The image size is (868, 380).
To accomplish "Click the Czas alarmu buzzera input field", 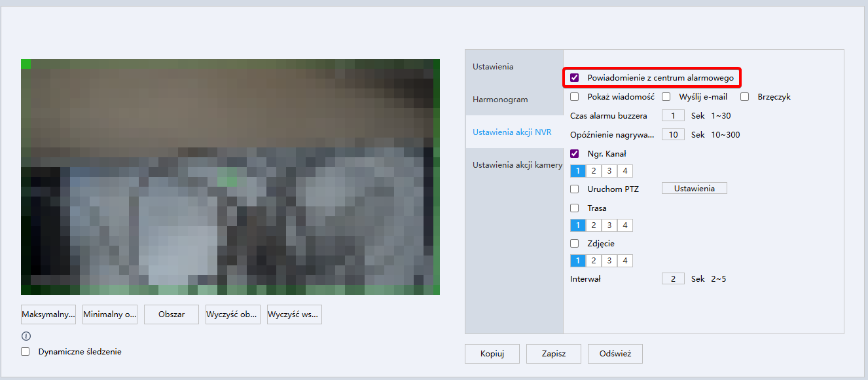I will point(673,116).
